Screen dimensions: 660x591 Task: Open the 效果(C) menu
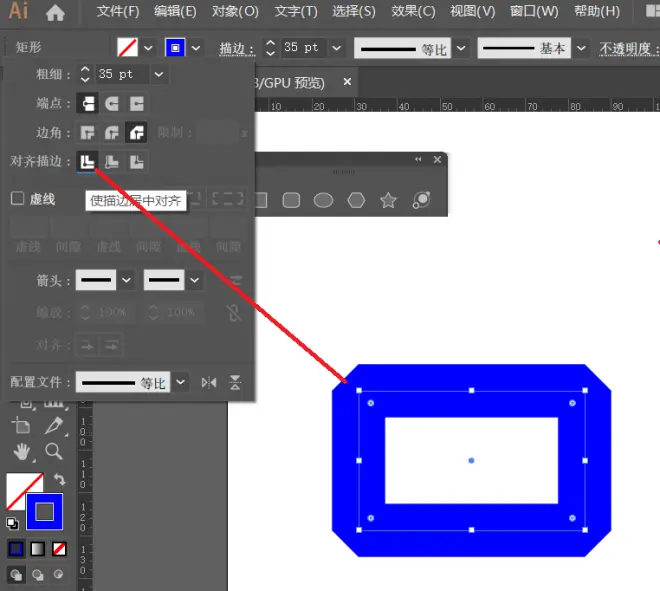click(413, 11)
